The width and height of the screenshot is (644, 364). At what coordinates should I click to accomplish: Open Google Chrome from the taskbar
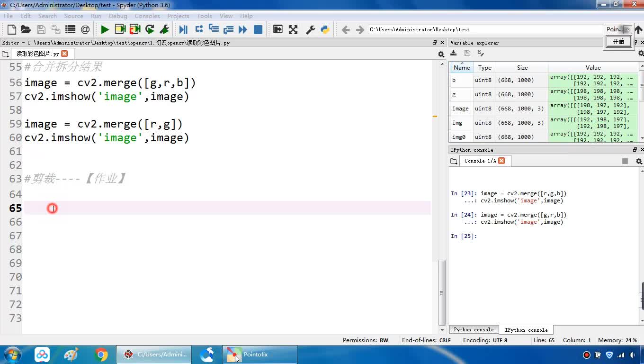[x=101, y=355]
